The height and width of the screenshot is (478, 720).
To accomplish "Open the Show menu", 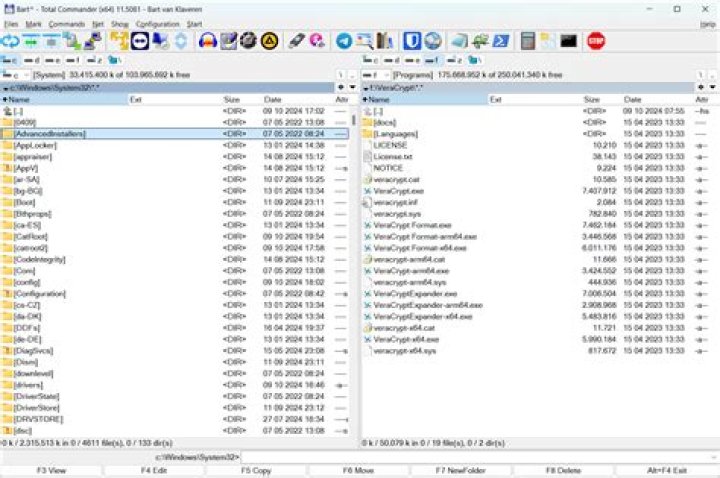I will (120, 24).
